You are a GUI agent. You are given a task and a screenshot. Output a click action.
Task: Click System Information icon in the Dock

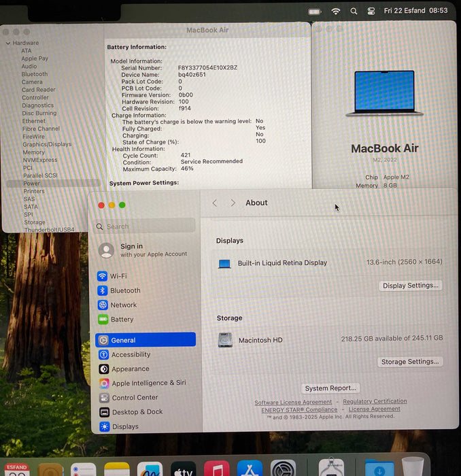[x=331, y=466]
